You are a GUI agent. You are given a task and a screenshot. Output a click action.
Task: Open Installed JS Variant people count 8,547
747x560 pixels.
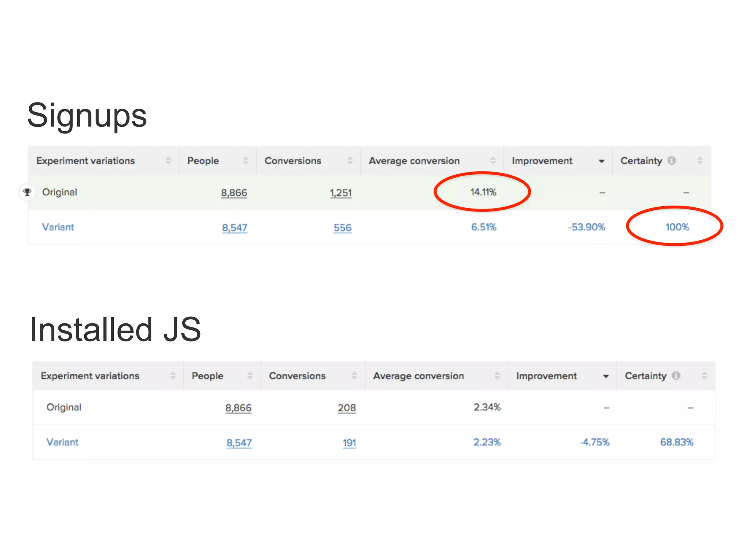[239, 443]
